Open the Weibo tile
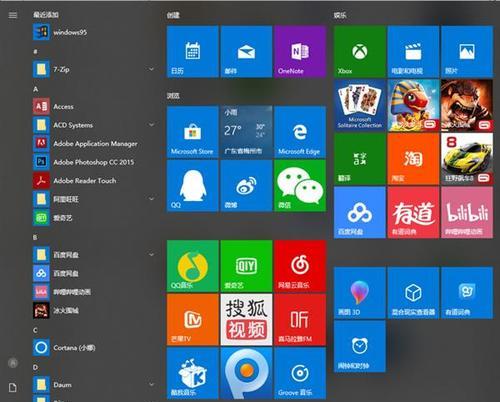Image resolution: width=500 pixels, height=402 pixels. [x=246, y=185]
